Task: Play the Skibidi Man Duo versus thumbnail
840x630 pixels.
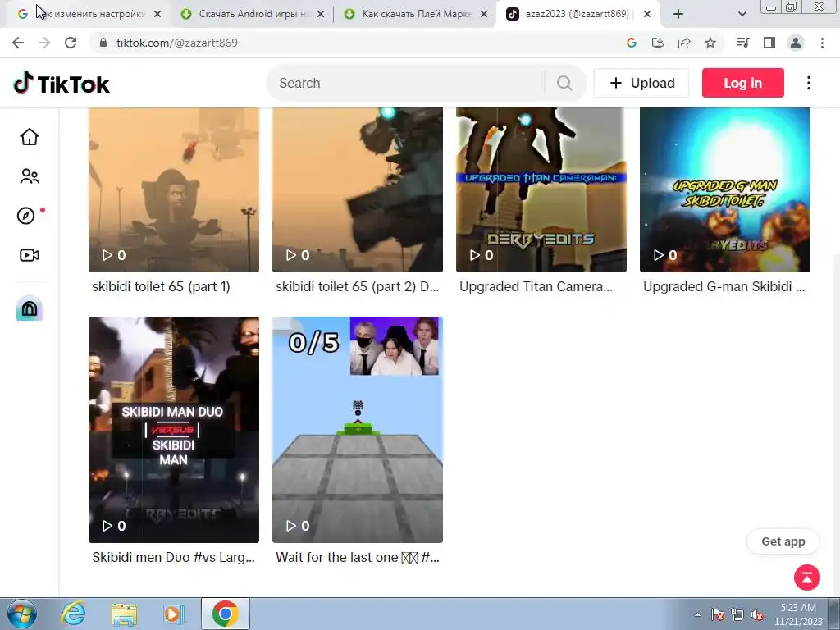Action: [174, 430]
